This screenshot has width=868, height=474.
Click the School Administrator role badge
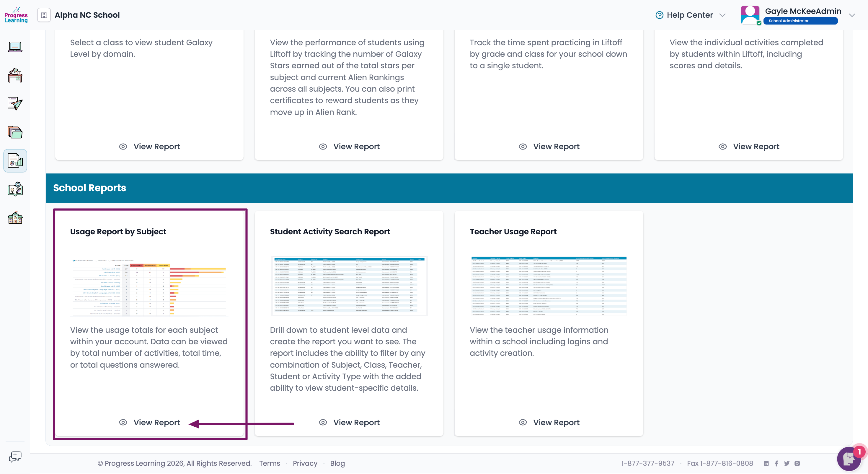pyautogui.click(x=801, y=21)
